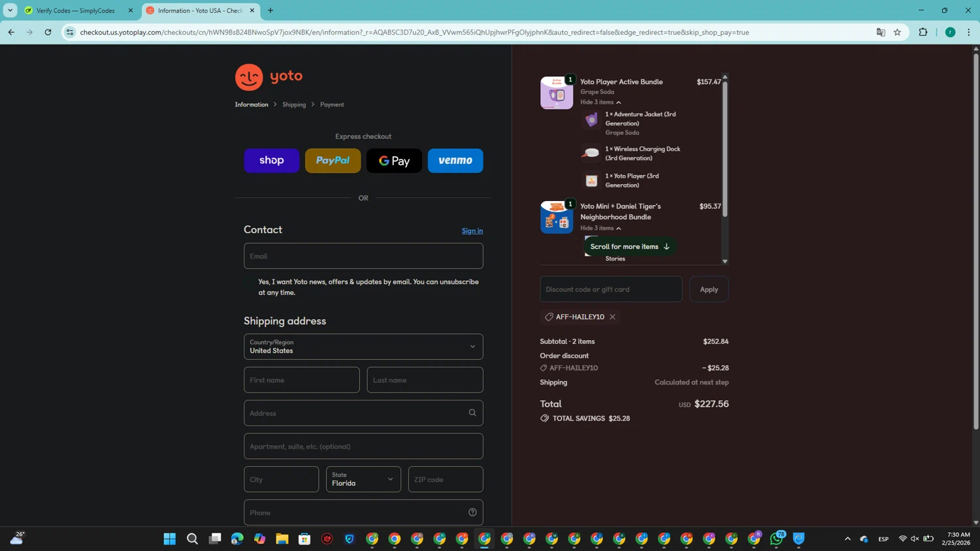Click the taskbar clock and date

pos(956,539)
